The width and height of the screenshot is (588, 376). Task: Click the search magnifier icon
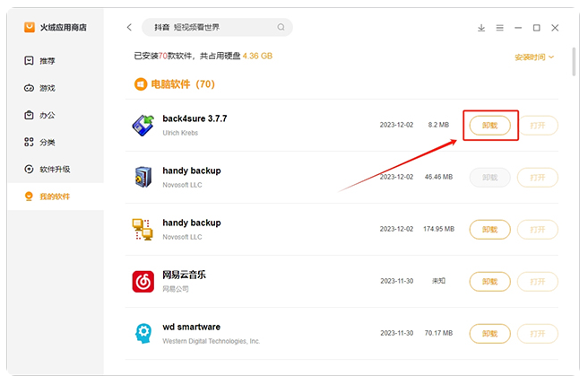point(281,27)
